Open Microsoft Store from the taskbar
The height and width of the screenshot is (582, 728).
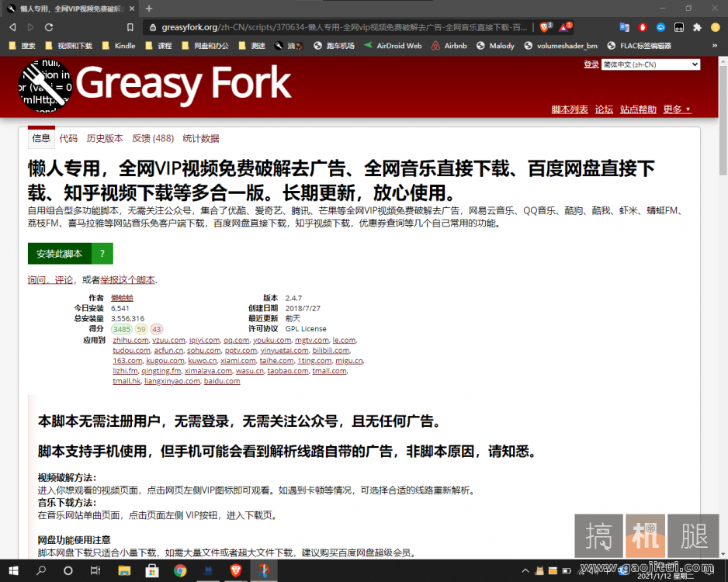click(152, 570)
